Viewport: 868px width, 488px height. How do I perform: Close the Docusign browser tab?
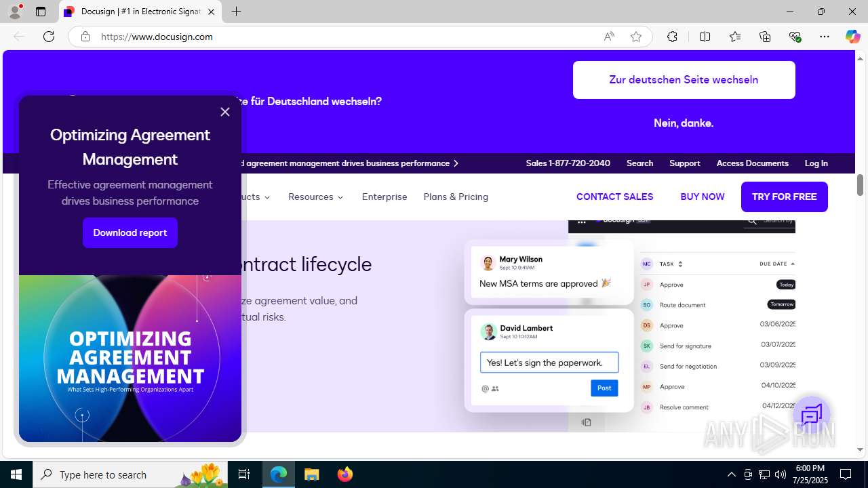pos(212,12)
